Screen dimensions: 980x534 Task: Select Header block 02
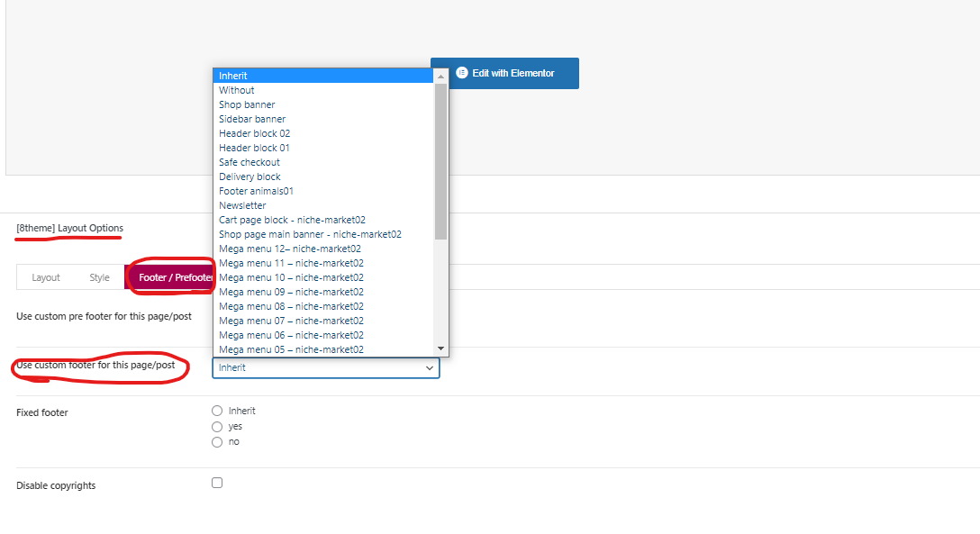coord(323,133)
